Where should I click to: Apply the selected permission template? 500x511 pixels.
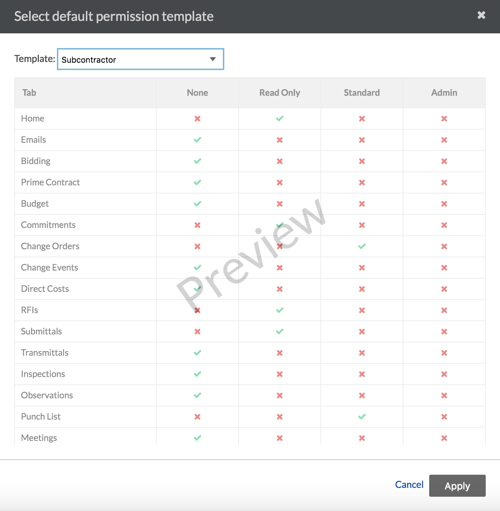click(457, 486)
